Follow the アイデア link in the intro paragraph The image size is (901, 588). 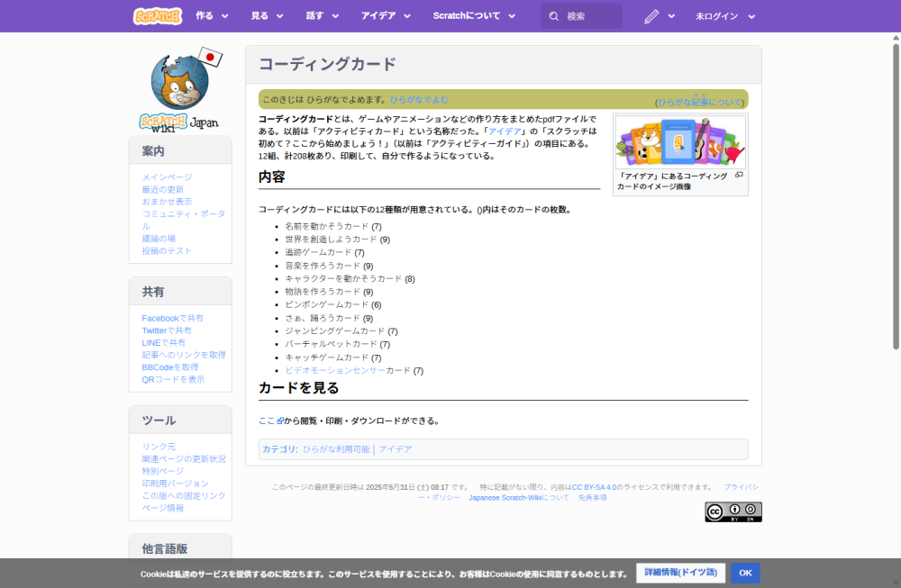(x=505, y=131)
